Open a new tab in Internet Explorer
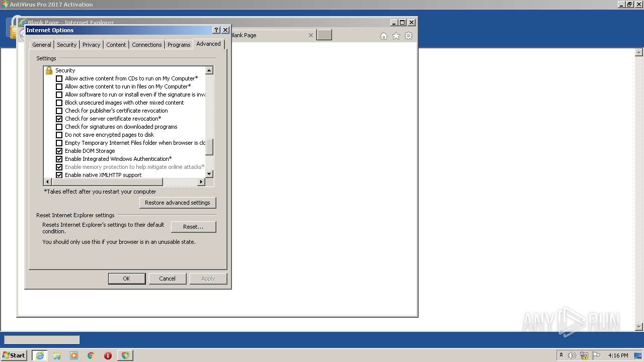This screenshot has width=644, height=362. point(324,35)
